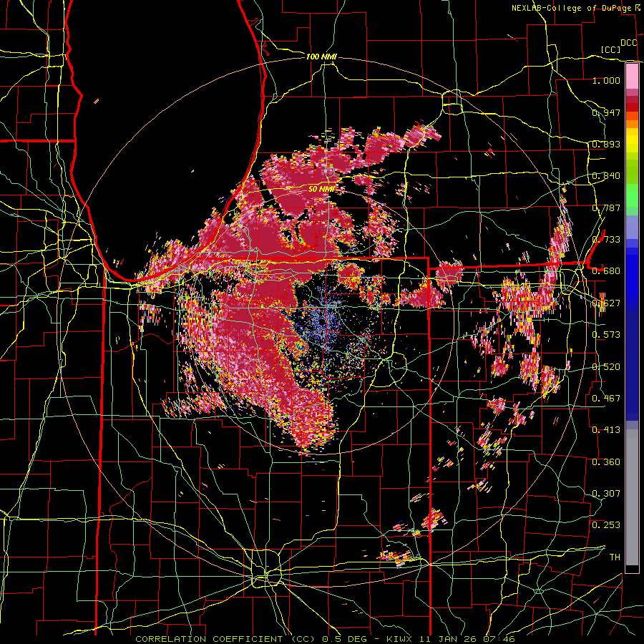Click the [CC] product label

(611, 49)
